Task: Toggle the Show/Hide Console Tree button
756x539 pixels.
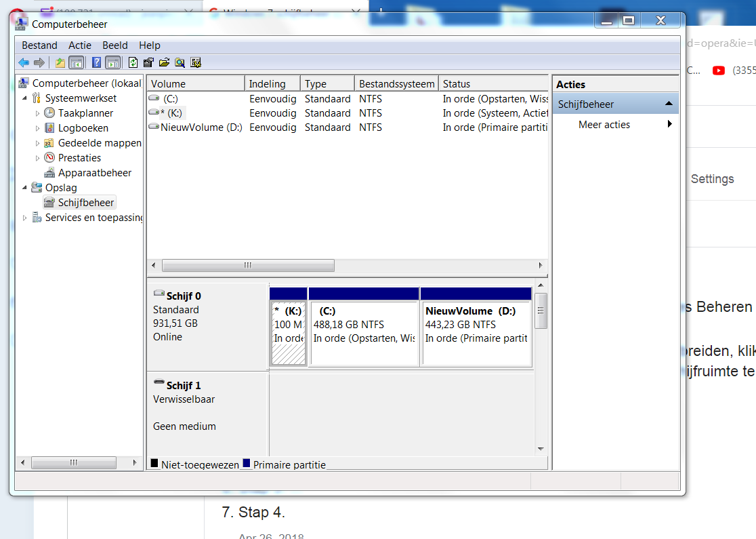Action: (76, 63)
